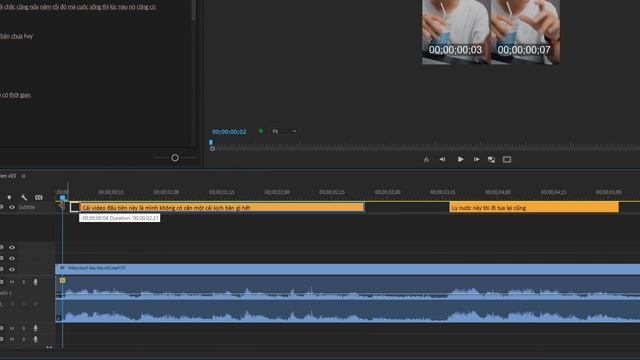Click ruler at 00;00;05;00 on timeline
This screenshot has width=640, height=360.
tap(608, 192)
